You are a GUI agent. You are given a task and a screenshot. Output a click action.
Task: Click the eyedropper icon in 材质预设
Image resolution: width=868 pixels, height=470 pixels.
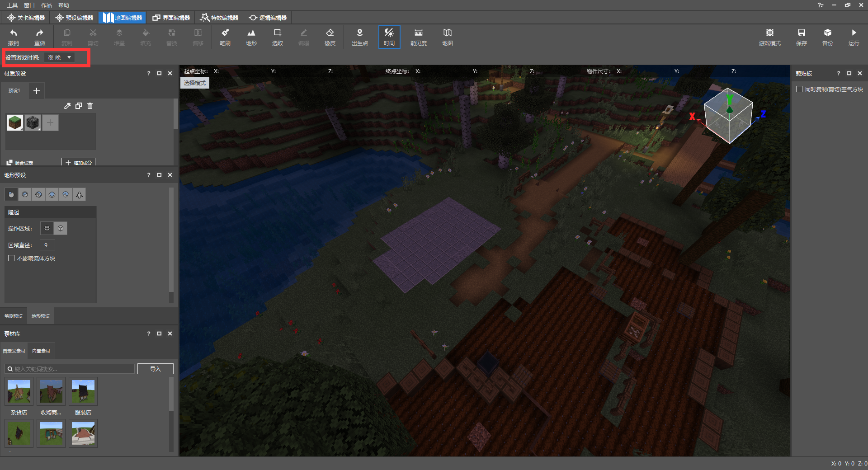point(67,106)
